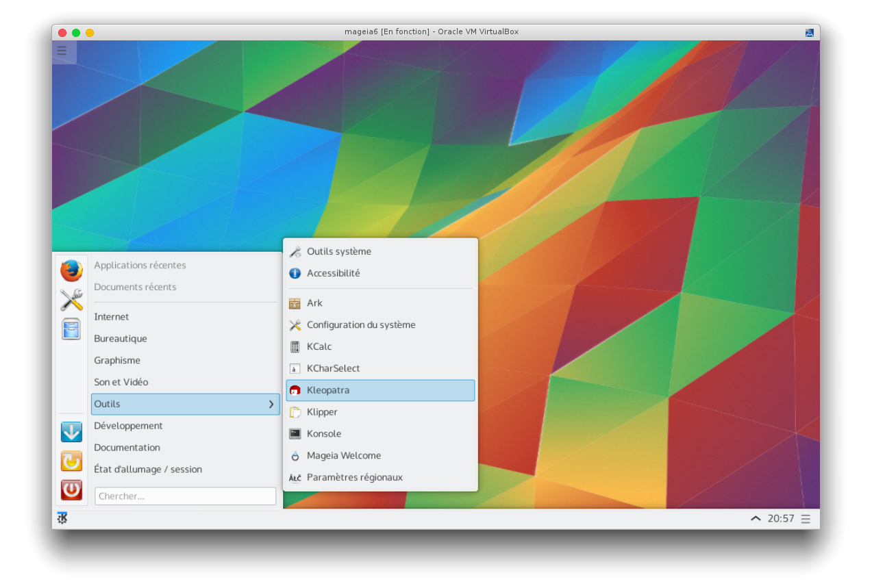Close the VirtualBox window with the red button
Screen dimensions: 872x588
(x=62, y=33)
